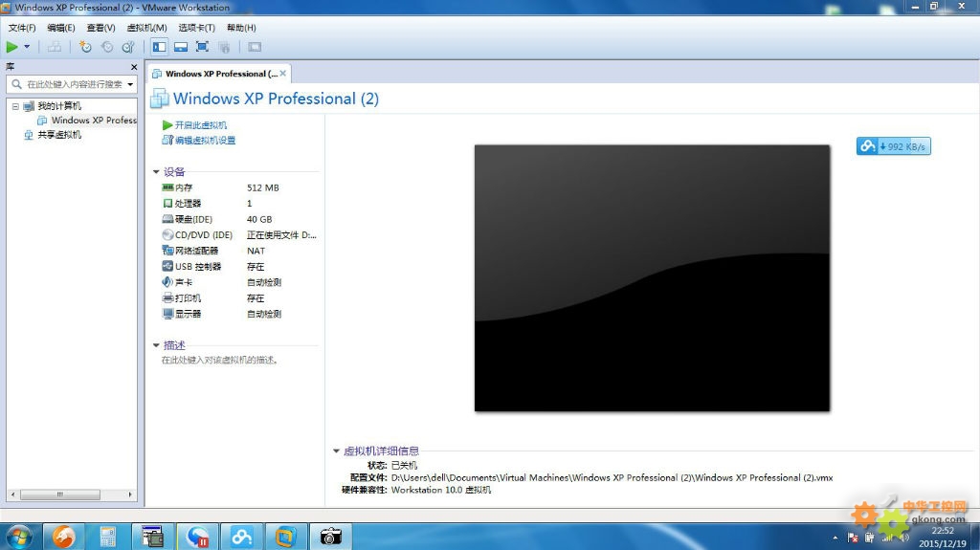Image resolution: width=980 pixels, height=550 pixels.
Task: Click the console view icon at toolbar end
Action: pyautogui.click(x=255, y=47)
